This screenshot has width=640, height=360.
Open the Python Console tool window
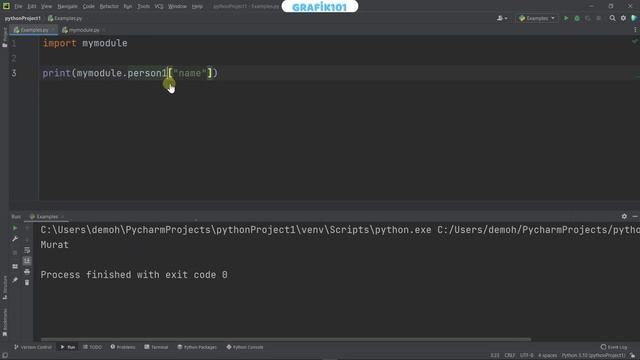(245, 347)
